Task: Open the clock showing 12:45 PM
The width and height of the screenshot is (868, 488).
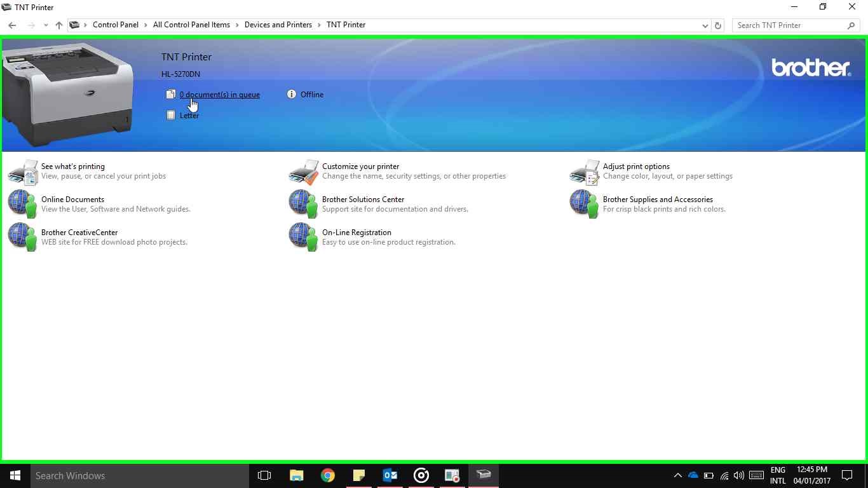Action: coord(812,475)
